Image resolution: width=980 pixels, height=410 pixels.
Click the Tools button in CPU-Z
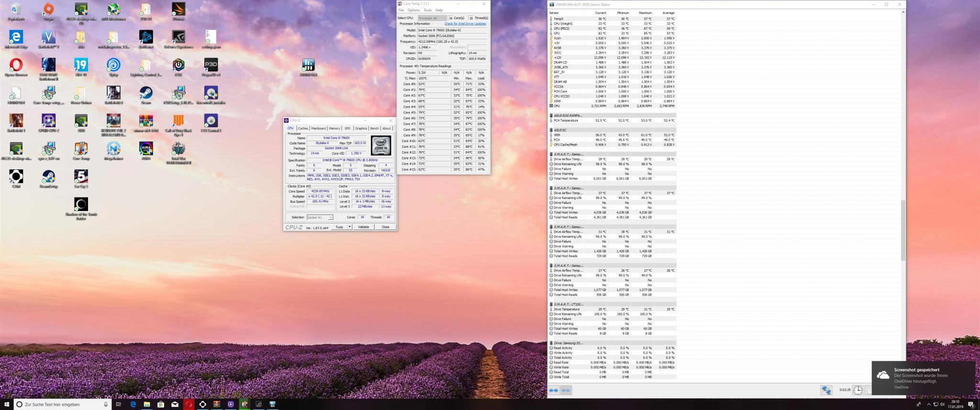(x=339, y=227)
